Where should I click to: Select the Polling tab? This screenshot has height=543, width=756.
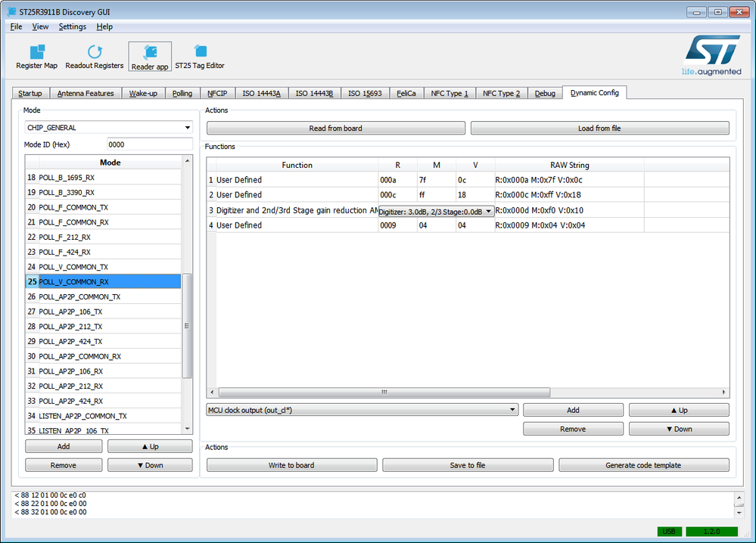182,94
